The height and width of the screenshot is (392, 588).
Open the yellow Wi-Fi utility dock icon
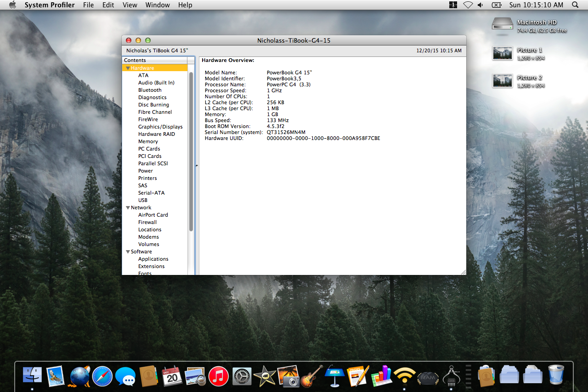click(x=405, y=376)
